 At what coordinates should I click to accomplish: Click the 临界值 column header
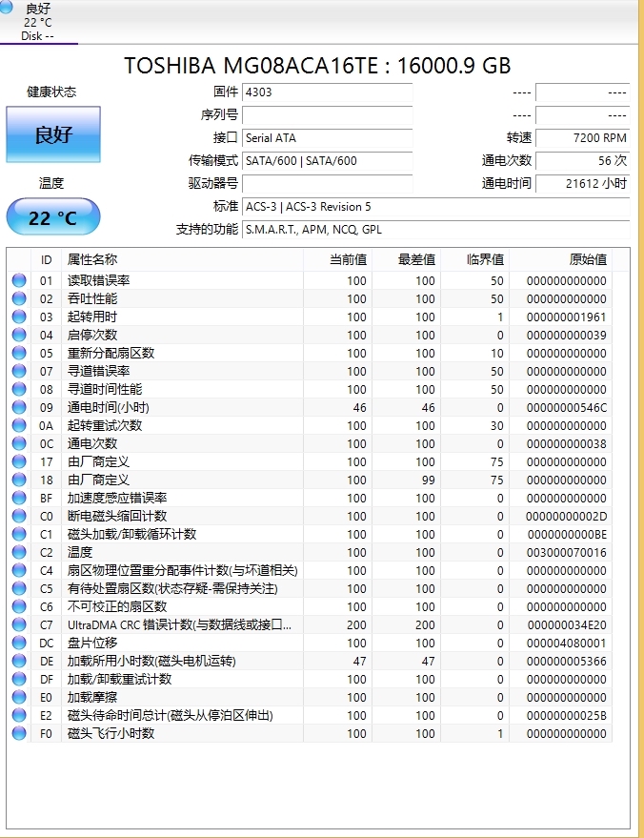[x=475, y=259]
